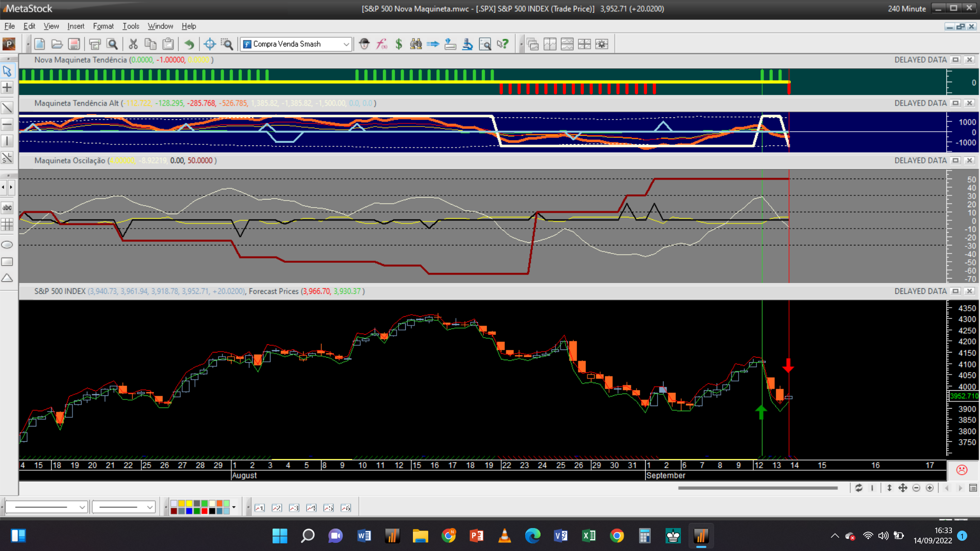This screenshot has width=980, height=551.
Task: Select the text abc tool
Action: [7, 208]
